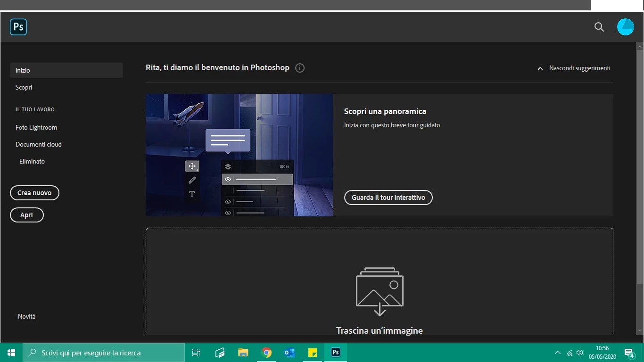Click the Photoshop taskbar icon
644x362 pixels.
[x=336, y=353]
